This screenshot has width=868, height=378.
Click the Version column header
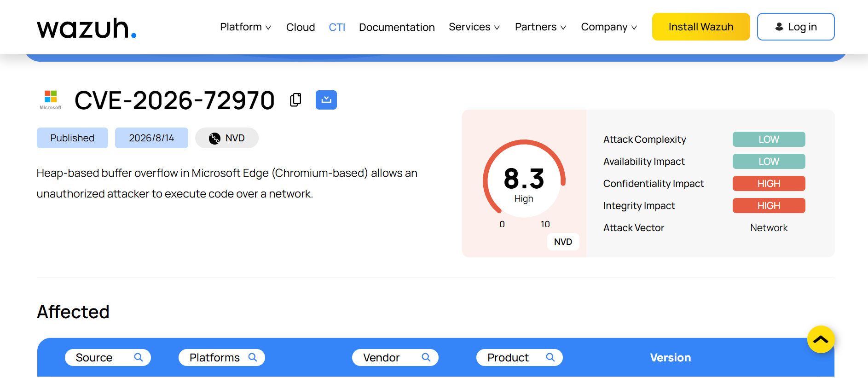[x=670, y=358]
